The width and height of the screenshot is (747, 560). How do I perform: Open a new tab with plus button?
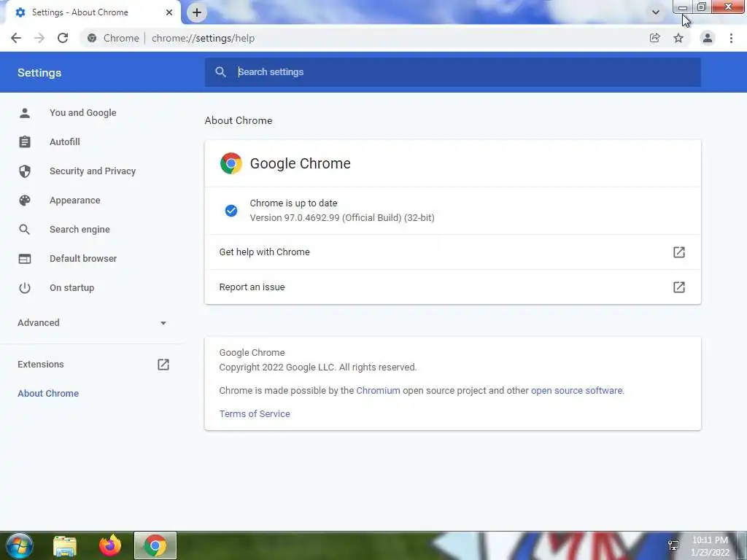pyautogui.click(x=197, y=13)
